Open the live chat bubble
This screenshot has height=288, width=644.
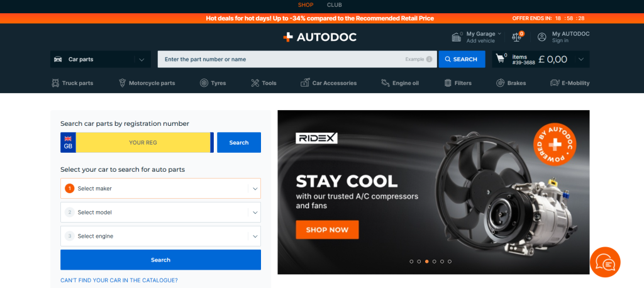(x=605, y=262)
